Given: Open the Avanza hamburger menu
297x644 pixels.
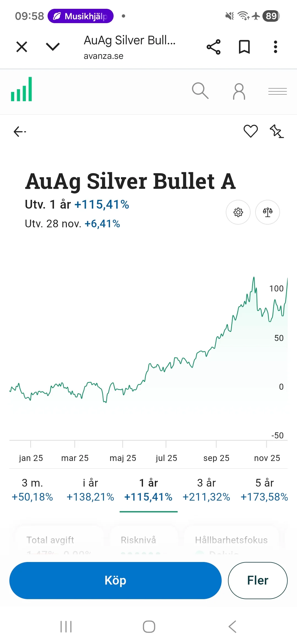Looking at the screenshot, I should (x=277, y=91).
